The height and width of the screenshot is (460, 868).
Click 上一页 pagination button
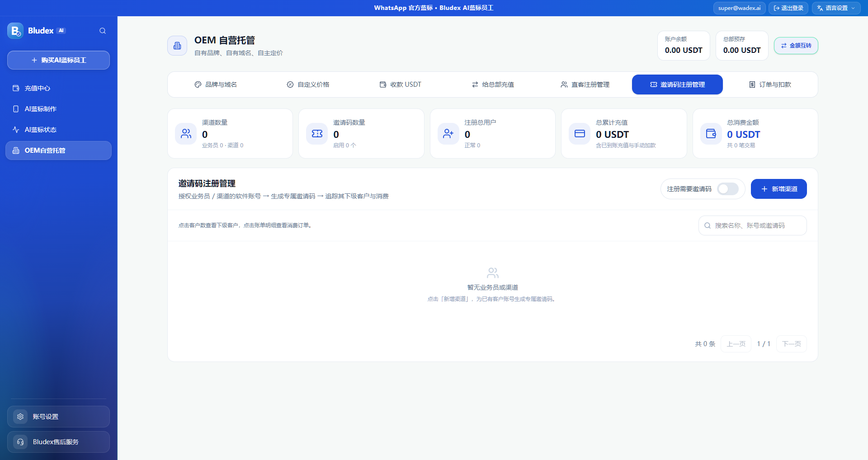coord(736,344)
